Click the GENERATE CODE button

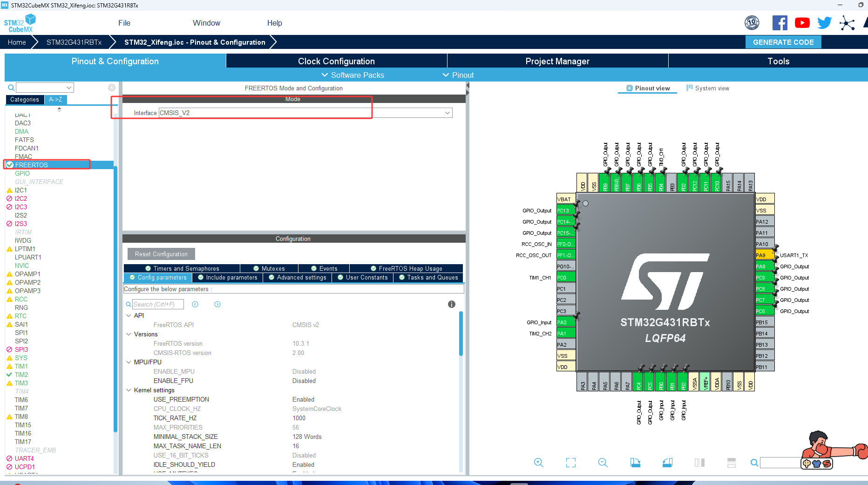783,42
